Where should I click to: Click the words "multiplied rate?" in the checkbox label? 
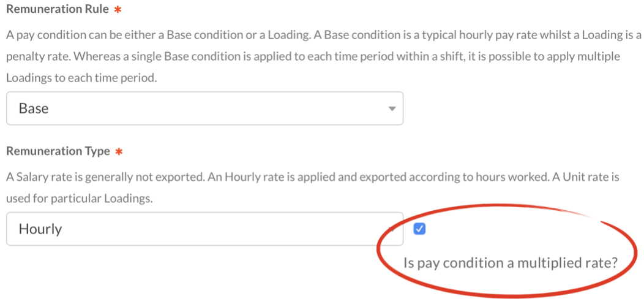coord(567,263)
